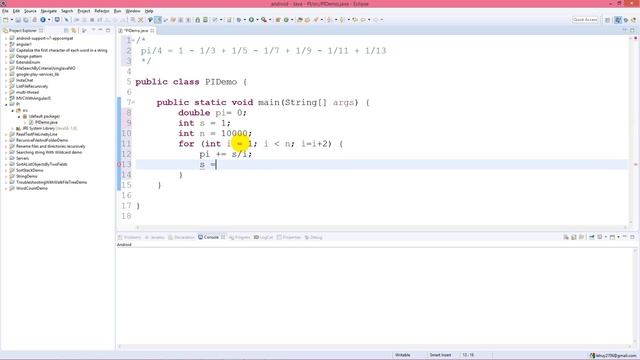Viewport: 640px width, 360px height.
Task: Select the Servers project
Action: tap(22, 158)
